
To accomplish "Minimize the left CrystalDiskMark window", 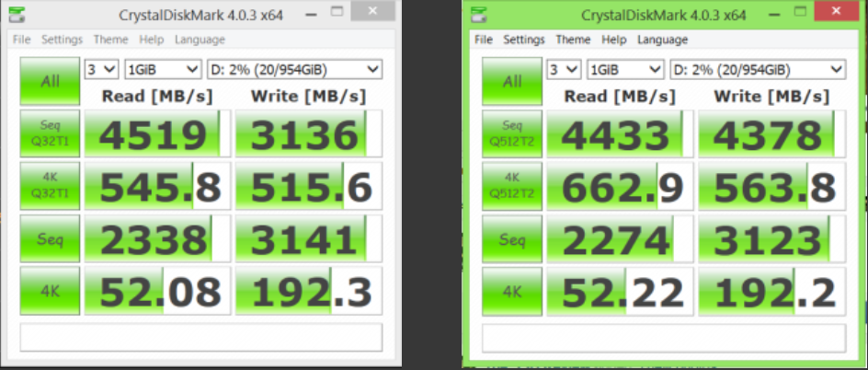I will tap(310, 15).
